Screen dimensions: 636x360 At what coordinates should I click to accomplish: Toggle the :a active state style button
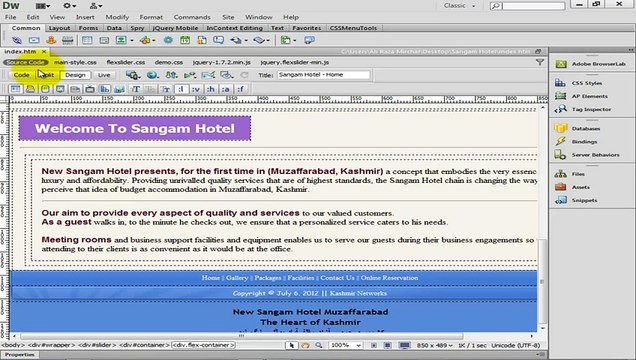tap(226, 89)
